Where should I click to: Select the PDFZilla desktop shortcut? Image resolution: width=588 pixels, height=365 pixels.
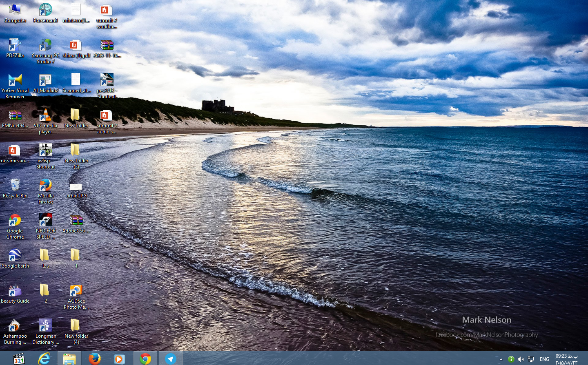[x=15, y=46]
